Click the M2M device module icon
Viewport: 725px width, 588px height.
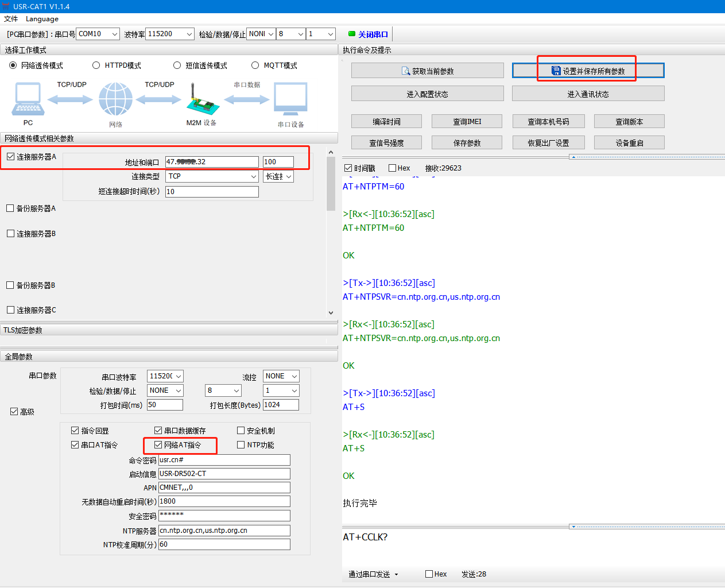point(203,101)
